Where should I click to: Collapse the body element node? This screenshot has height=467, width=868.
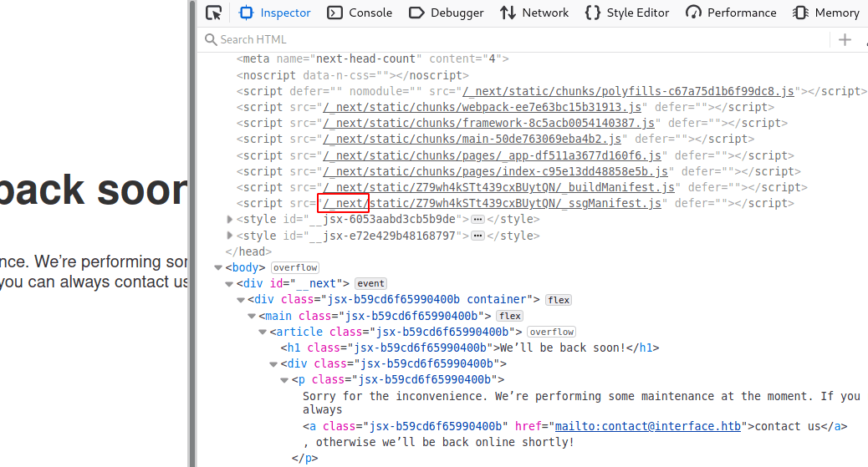pos(220,268)
